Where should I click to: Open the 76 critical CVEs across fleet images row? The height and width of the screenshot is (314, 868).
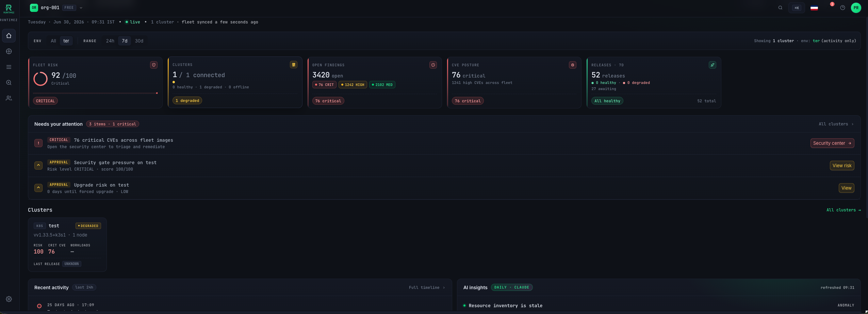444,143
